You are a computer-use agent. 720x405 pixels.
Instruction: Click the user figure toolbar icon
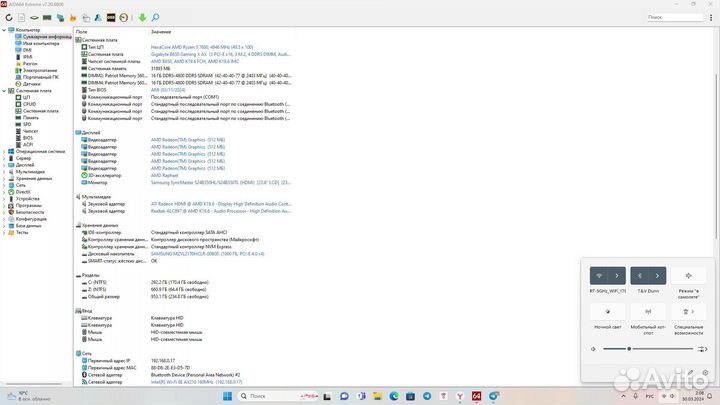tap(98, 17)
